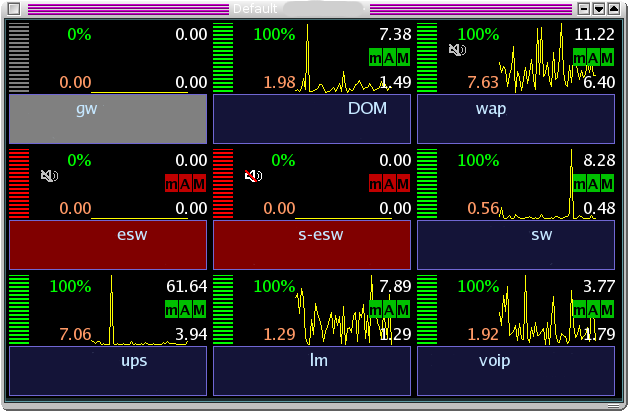This screenshot has height=411, width=628.
Task: Open the window menu in title bar
Action: 14,8
